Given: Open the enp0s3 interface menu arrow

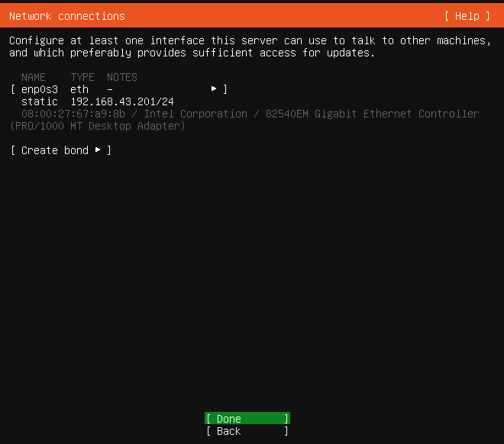Looking at the screenshot, I should [214, 88].
